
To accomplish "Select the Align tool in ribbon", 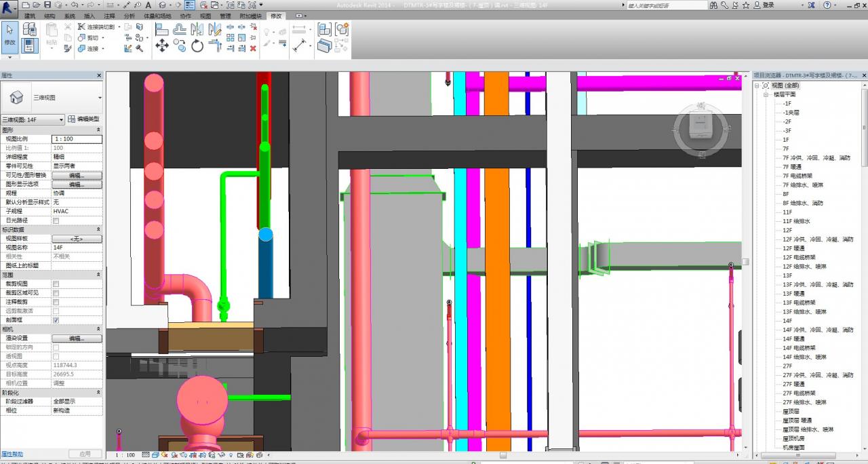I will tap(162, 29).
